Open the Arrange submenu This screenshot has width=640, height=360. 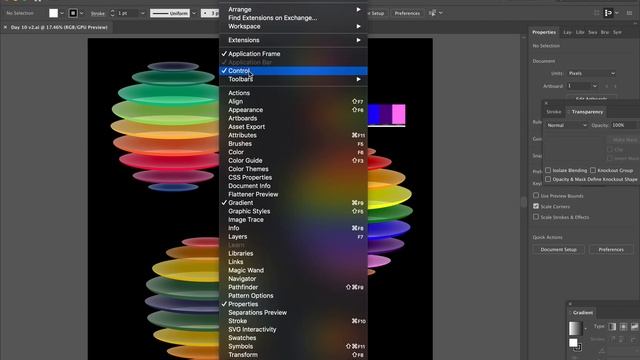tap(293, 9)
